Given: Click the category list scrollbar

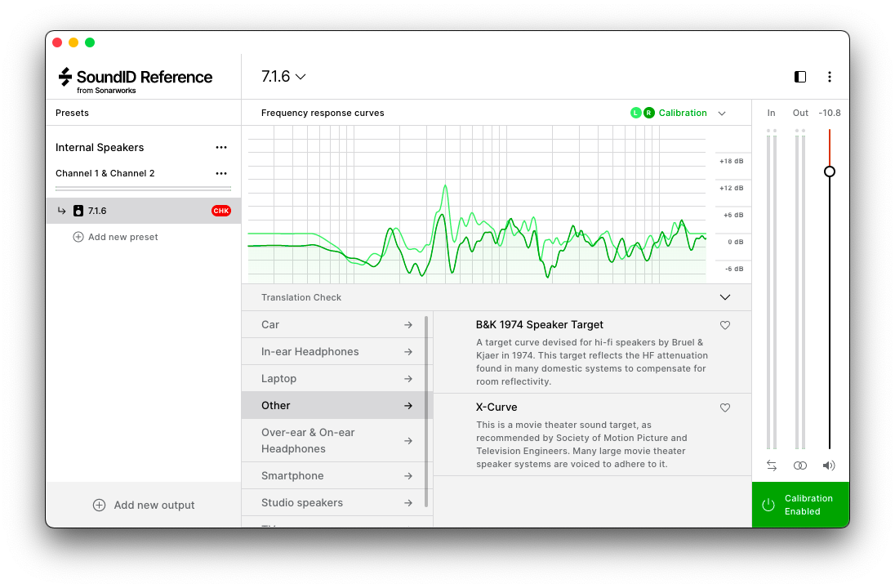Looking at the screenshot, I should click(425, 411).
